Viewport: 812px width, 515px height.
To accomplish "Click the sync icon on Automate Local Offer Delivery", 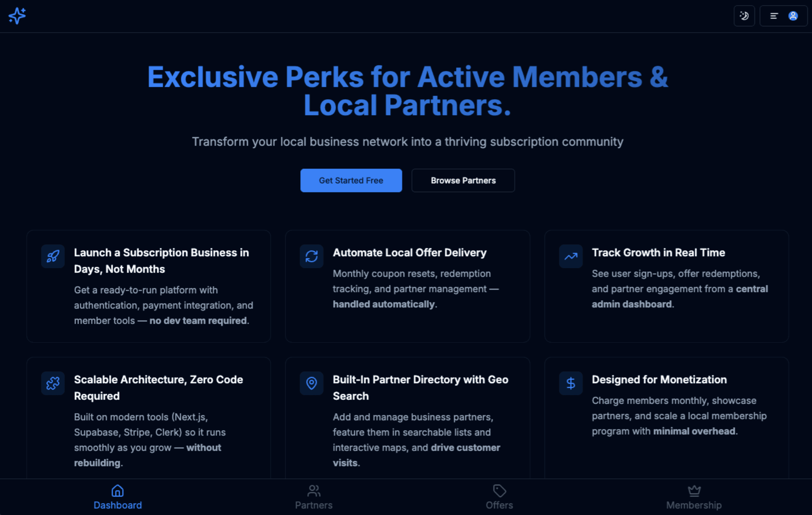I will 311,256.
